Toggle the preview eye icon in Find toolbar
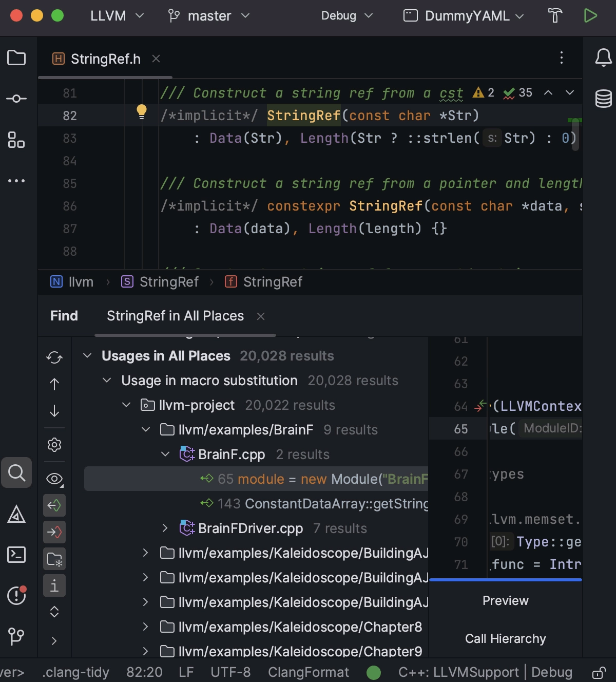 54,479
